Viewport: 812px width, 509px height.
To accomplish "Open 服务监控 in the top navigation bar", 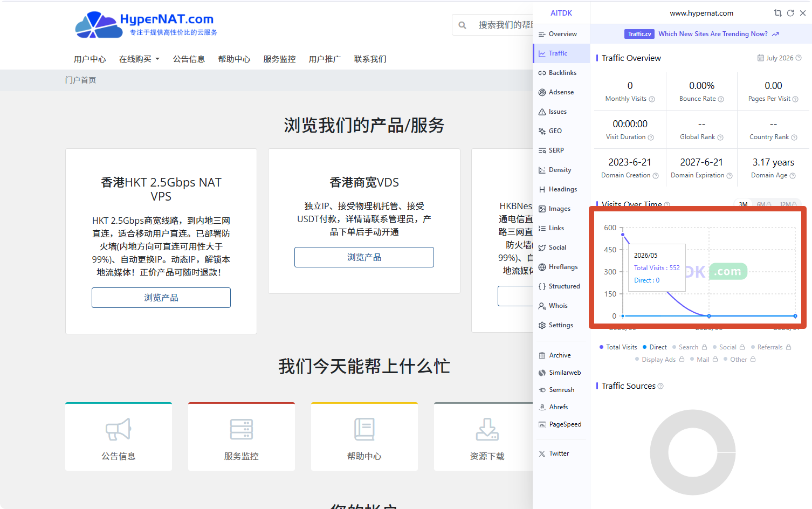I will click(279, 59).
